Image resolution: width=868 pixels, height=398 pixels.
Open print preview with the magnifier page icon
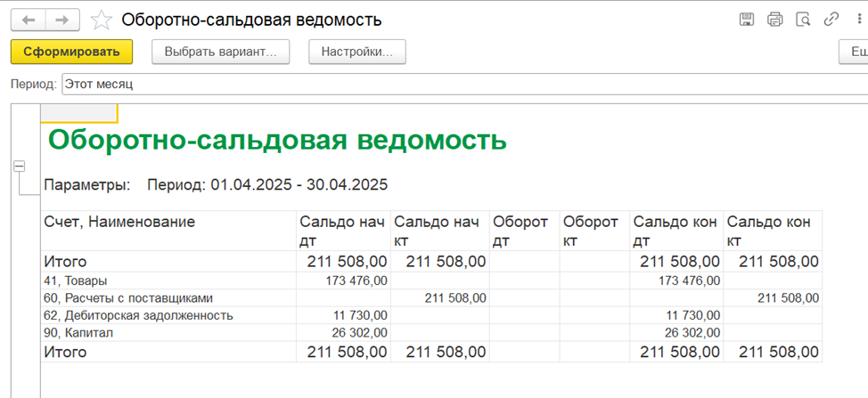point(803,20)
